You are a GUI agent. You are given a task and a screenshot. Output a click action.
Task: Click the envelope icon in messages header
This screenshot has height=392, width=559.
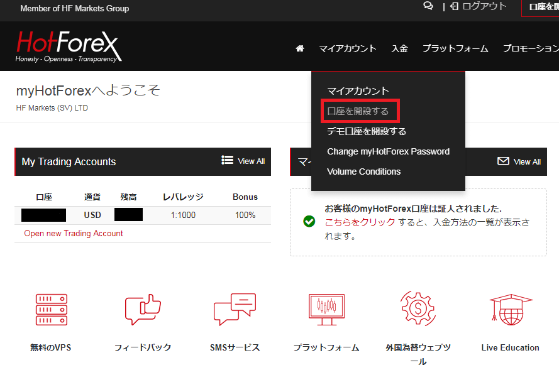click(503, 161)
